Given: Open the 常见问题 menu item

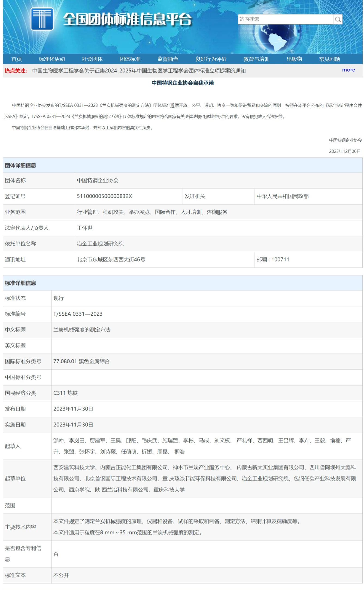Looking at the screenshot, I should click(329, 59).
